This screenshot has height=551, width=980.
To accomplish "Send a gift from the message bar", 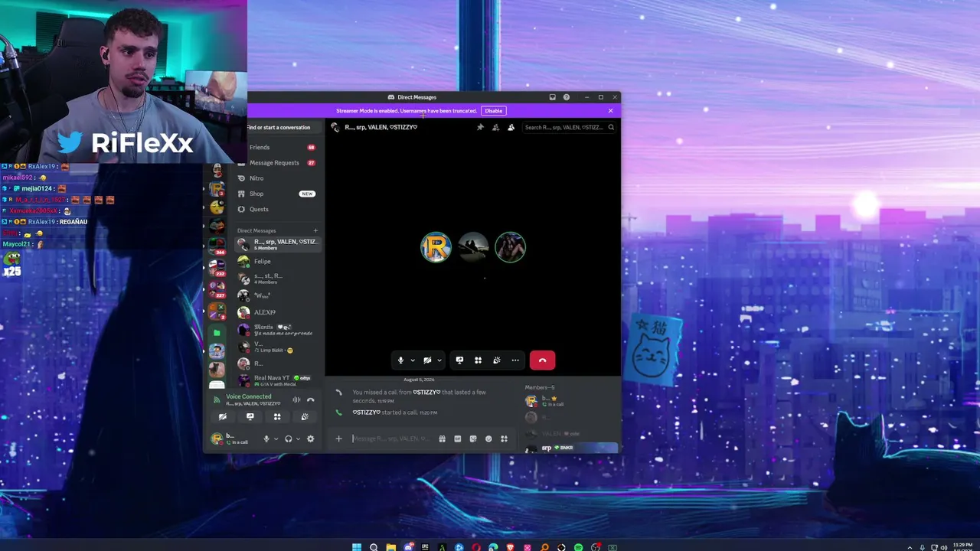I will click(x=442, y=439).
